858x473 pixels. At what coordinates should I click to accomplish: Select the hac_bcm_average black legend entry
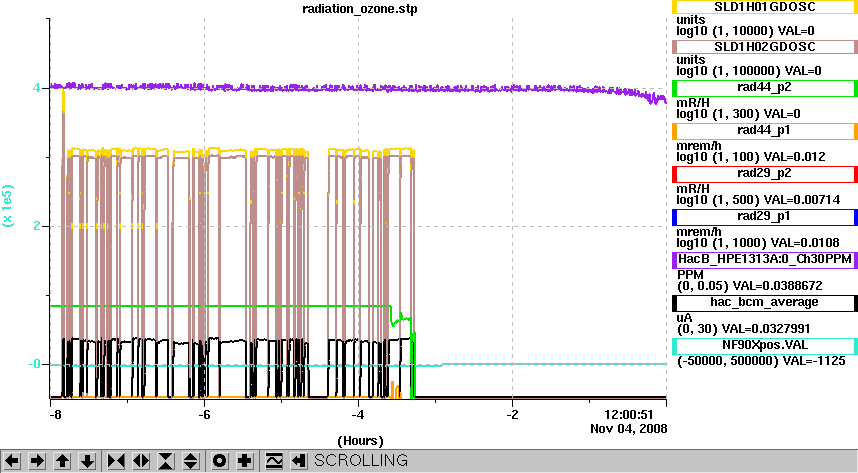(764, 303)
